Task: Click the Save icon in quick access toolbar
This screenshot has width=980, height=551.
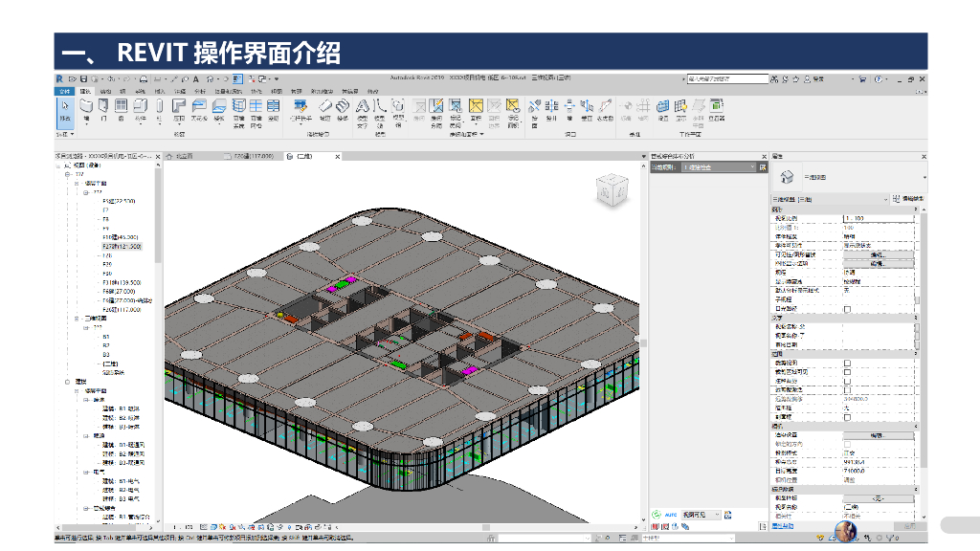Action: pos(84,78)
